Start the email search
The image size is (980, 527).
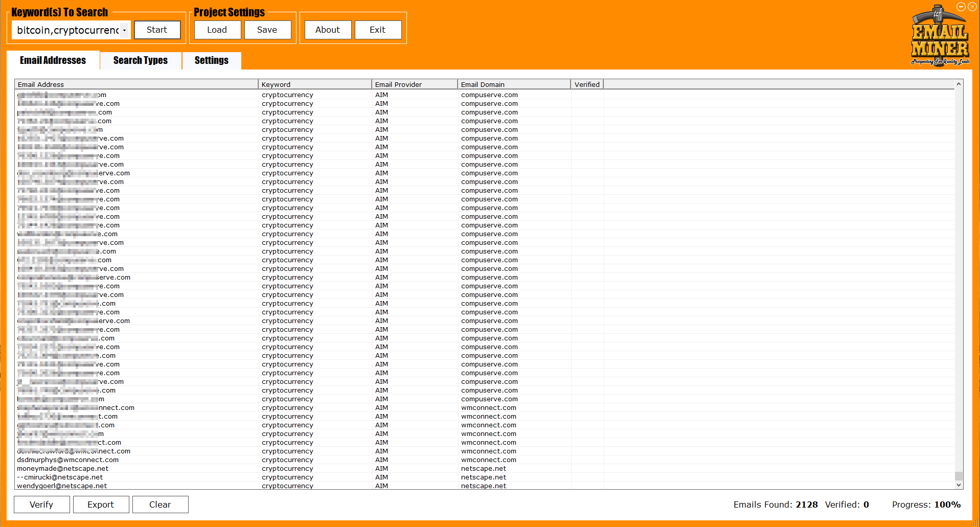pos(157,30)
